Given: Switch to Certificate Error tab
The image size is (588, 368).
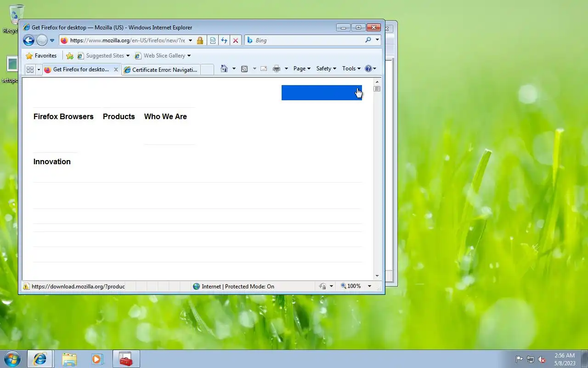Looking at the screenshot, I should [x=161, y=69].
